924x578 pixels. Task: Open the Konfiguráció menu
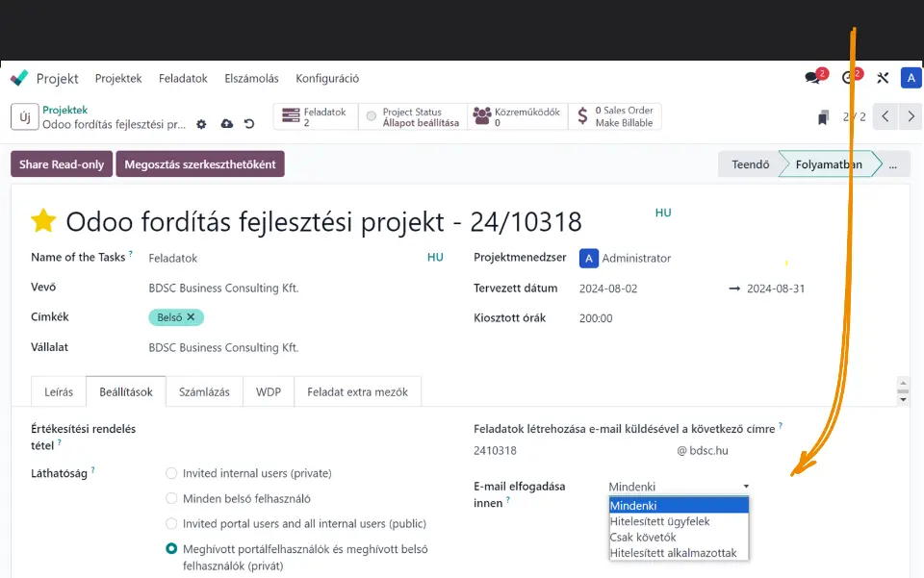click(327, 78)
